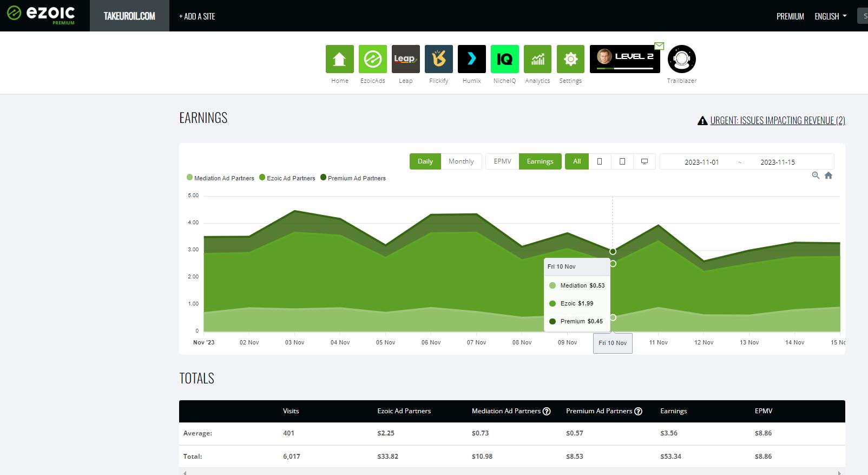Image resolution: width=868 pixels, height=475 pixels.
Task: Click the Fri 10 Nov axis label
Action: click(613, 343)
